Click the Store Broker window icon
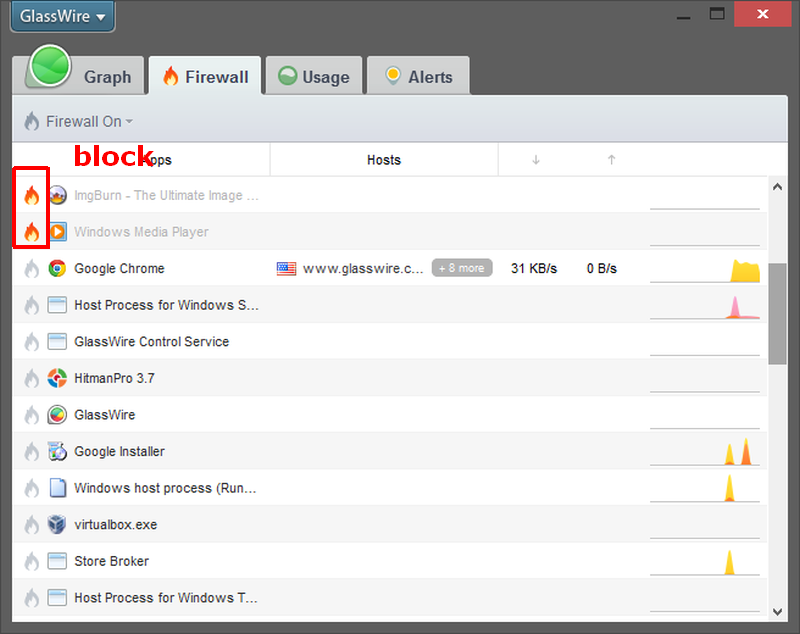This screenshot has height=634, width=800. [57, 561]
